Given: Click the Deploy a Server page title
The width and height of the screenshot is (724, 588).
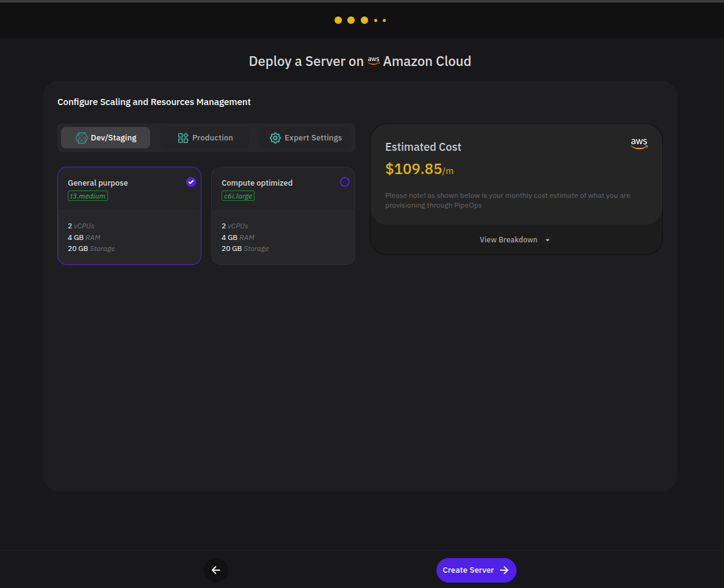Looking at the screenshot, I should coord(360,61).
